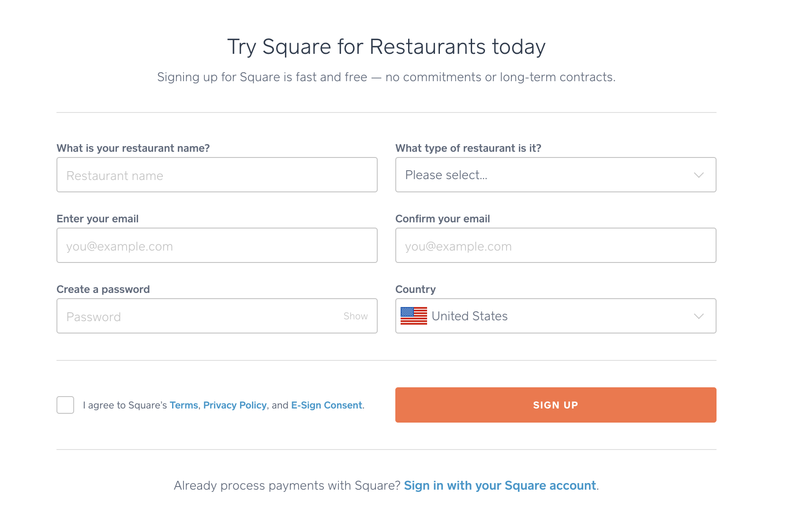The height and width of the screenshot is (532, 788).
Task: Click the United States flag icon
Action: (x=414, y=316)
